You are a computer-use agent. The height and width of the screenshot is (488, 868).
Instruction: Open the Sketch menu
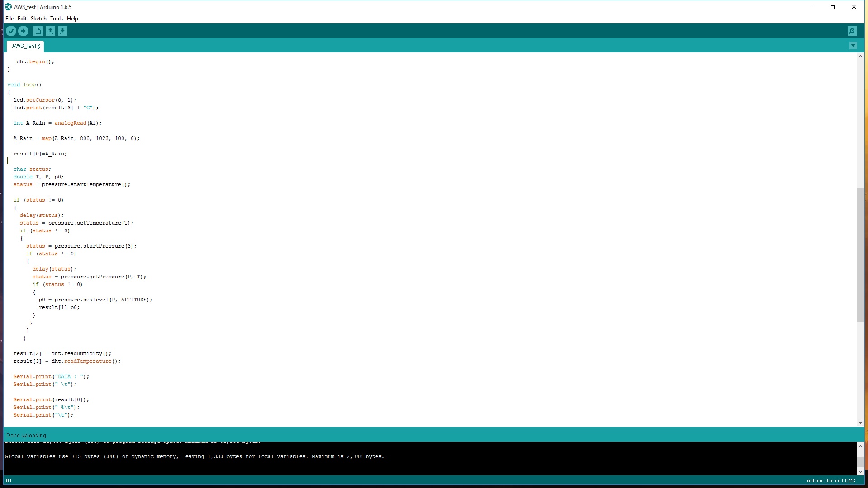click(38, 19)
